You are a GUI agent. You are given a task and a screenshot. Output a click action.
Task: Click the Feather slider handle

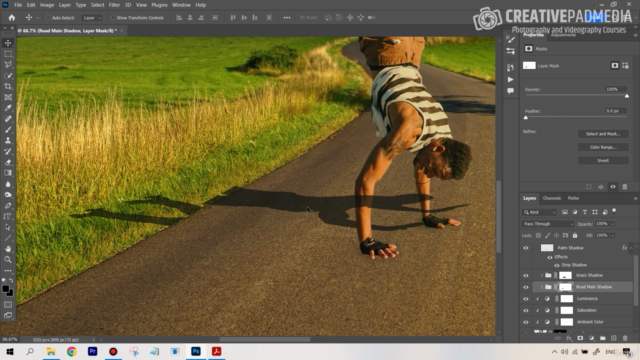526,118
